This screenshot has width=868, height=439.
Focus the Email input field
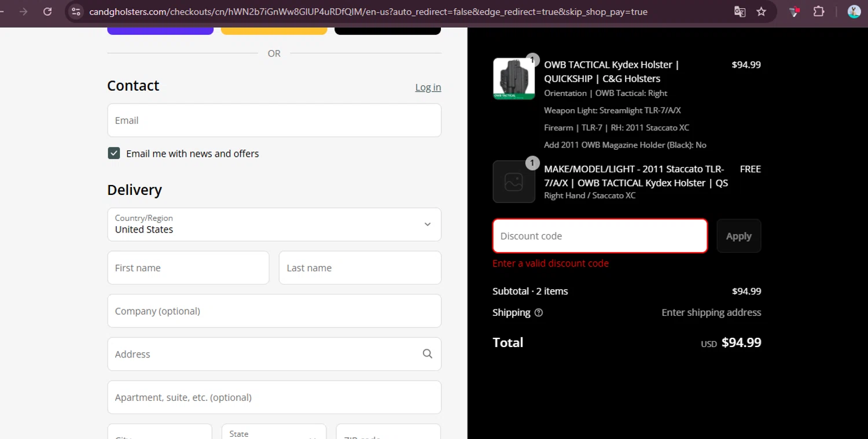click(274, 120)
